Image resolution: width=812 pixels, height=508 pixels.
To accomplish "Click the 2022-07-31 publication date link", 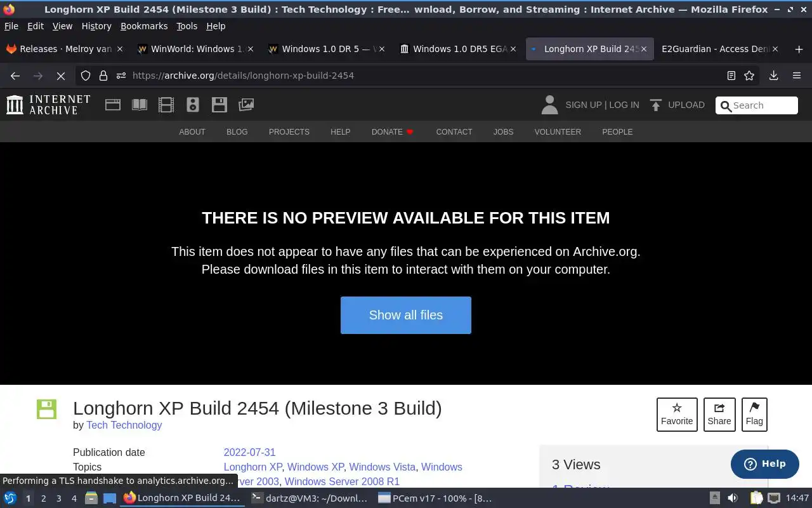I will [249, 452].
